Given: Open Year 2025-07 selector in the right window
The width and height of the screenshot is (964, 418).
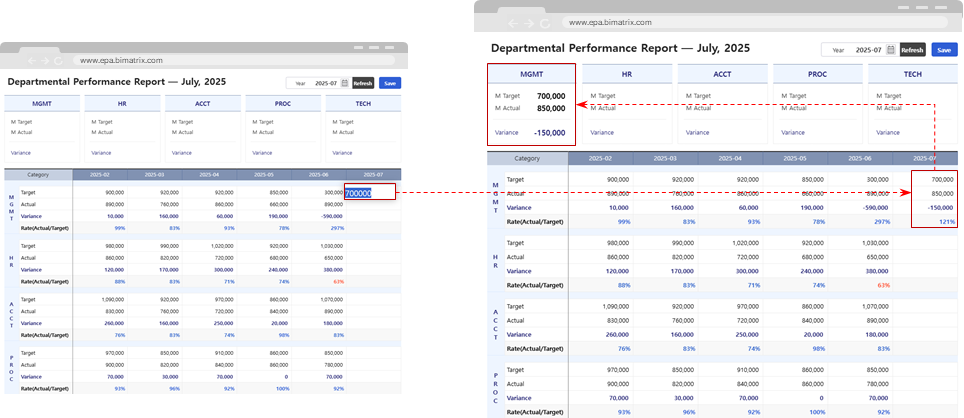Looking at the screenshot, I should (x=867, y=49).
